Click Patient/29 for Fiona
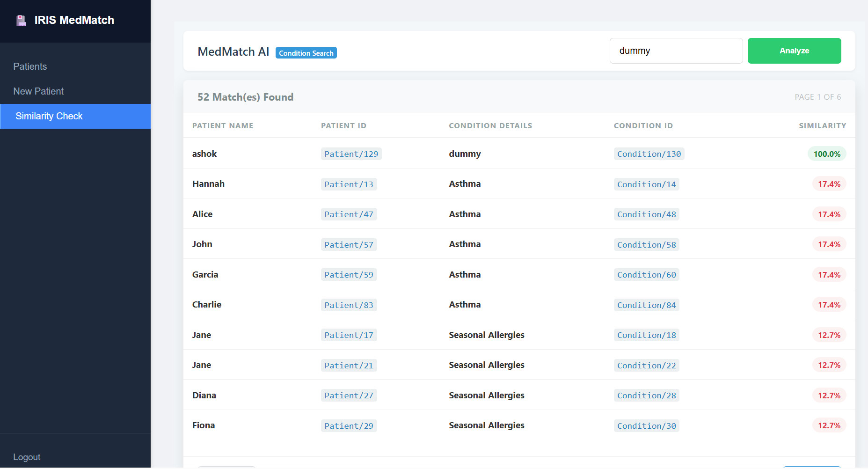868x469 pixels. click(349, 426)
